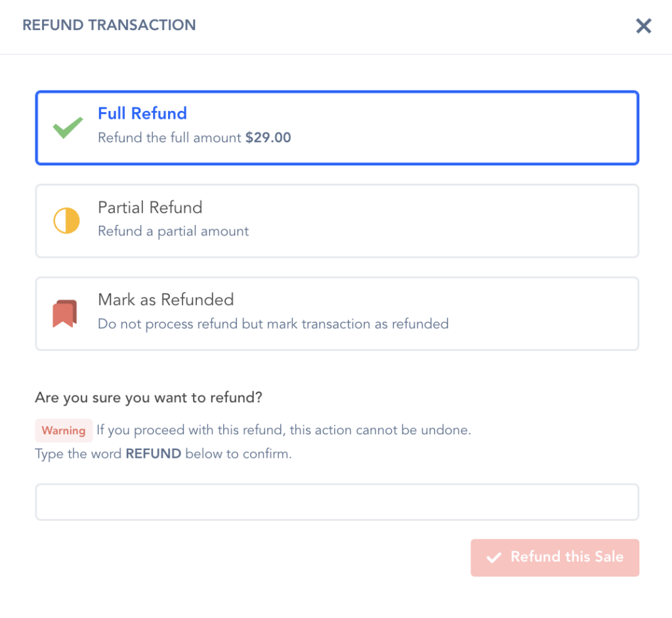
Task: Close the Refund Transaction dialog
Action: pos(643,26)
